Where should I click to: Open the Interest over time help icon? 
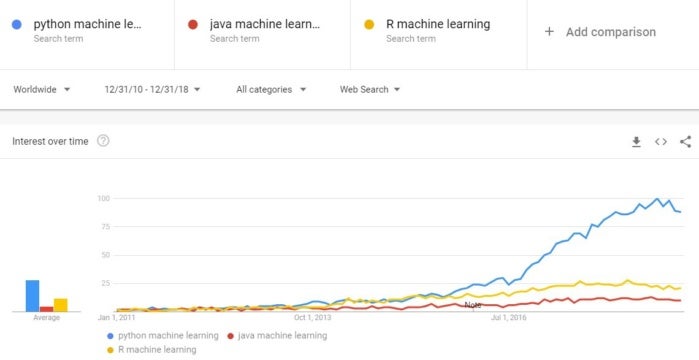(103, 141)
